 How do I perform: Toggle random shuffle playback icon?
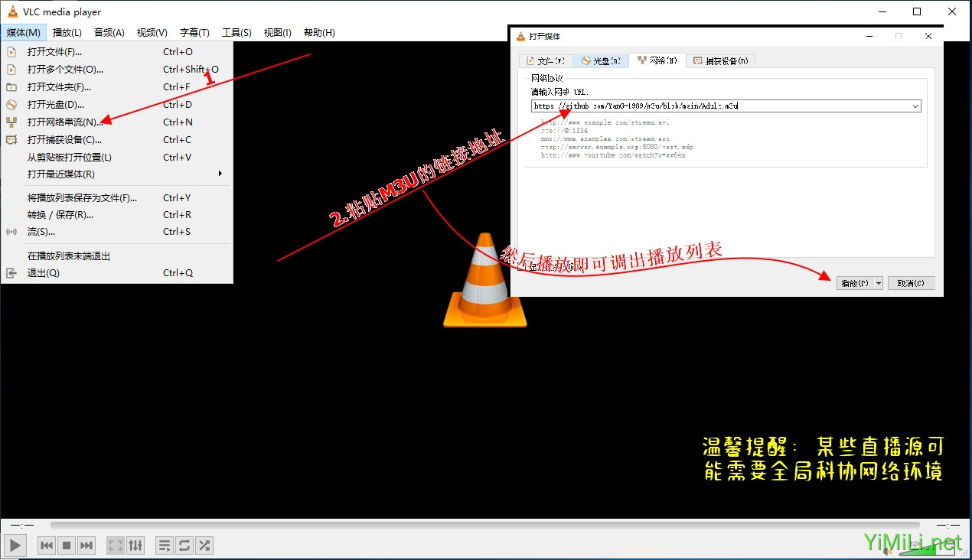204,545
